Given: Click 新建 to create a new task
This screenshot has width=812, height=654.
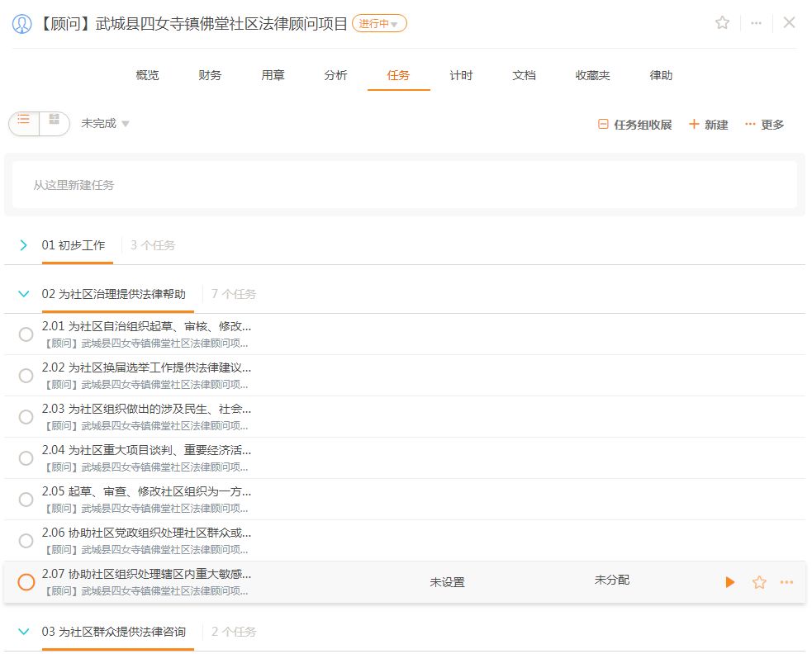Looking at the screenshot, I should tap(708, 124).
